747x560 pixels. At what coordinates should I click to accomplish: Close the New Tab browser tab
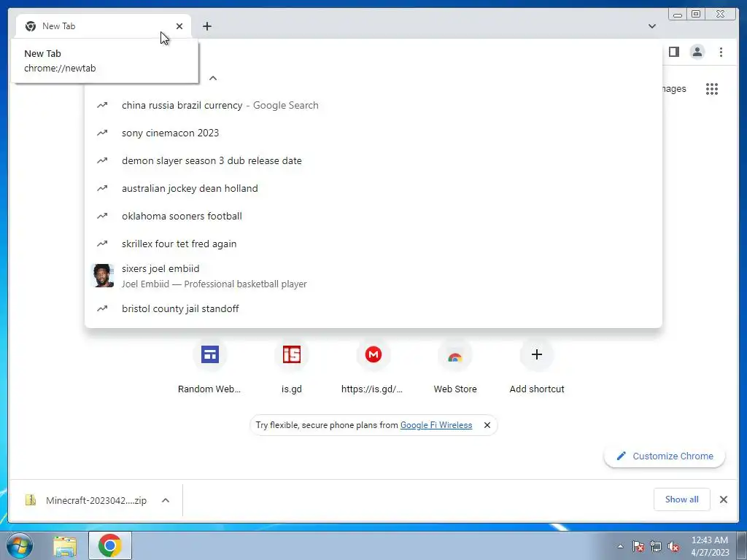[179, 26]
